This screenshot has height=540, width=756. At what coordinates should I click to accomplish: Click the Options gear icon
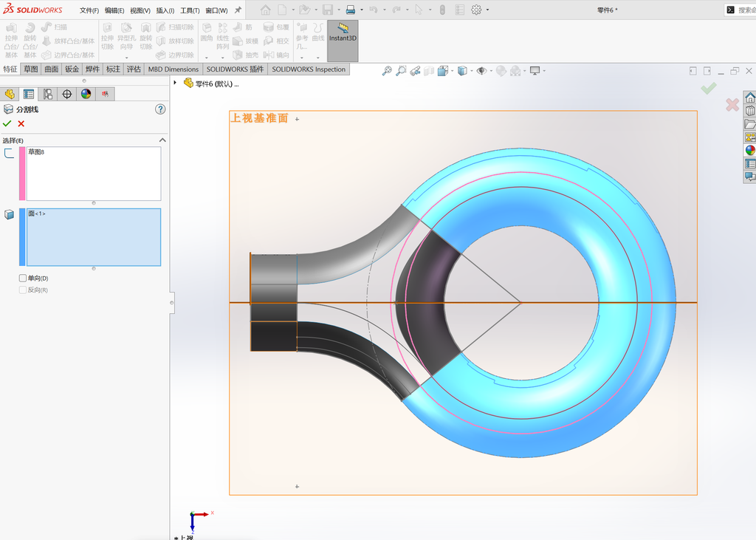[x=476, y=10]
